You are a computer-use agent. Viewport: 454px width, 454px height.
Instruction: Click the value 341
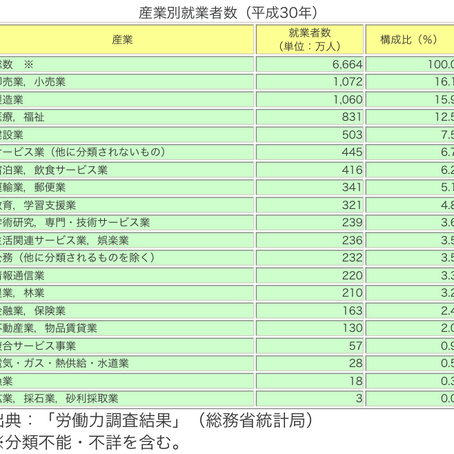(352, 187)
